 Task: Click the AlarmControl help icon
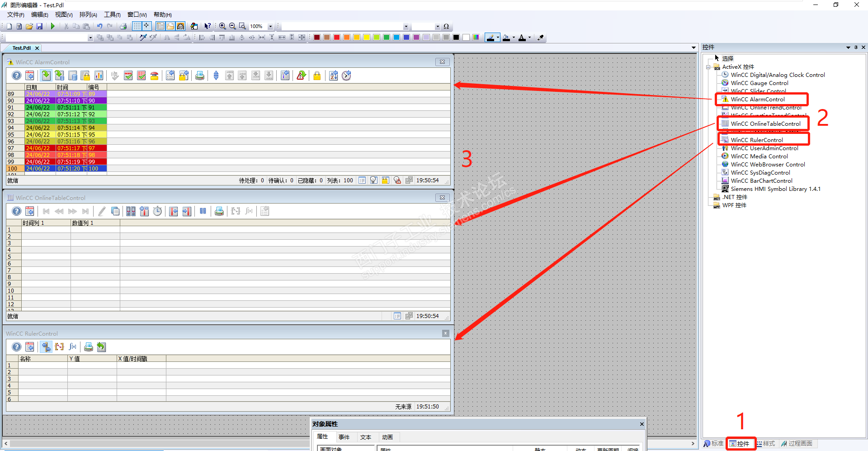(16, 76)
